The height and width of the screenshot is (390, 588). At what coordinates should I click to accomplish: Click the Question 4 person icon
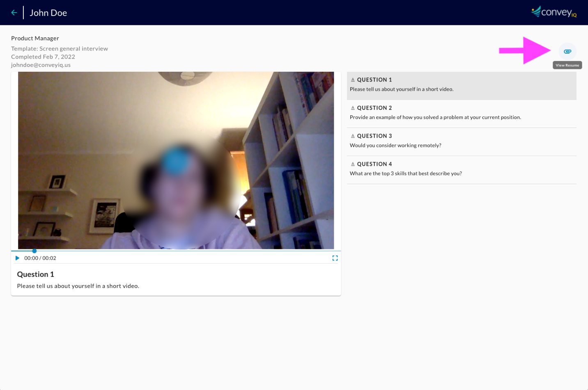[x=353, y=164]
